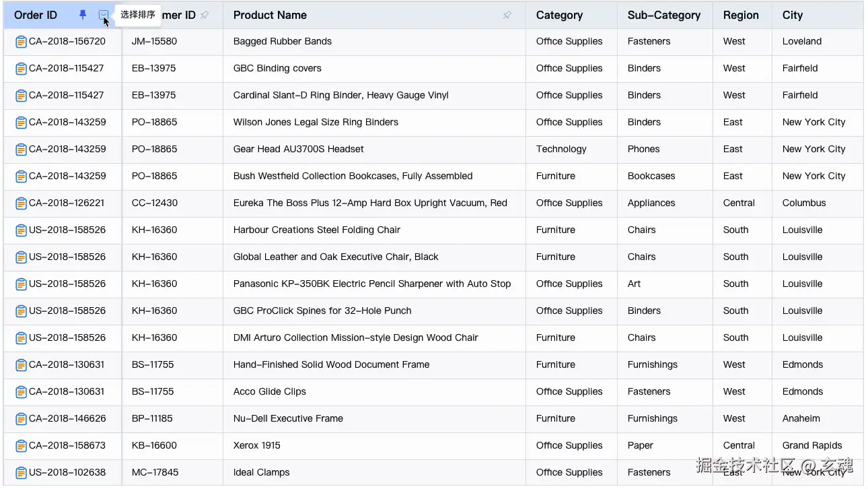Select the Xerox 1915 product cell
Viewport: 868px width, 489px height.
(257, 446)
